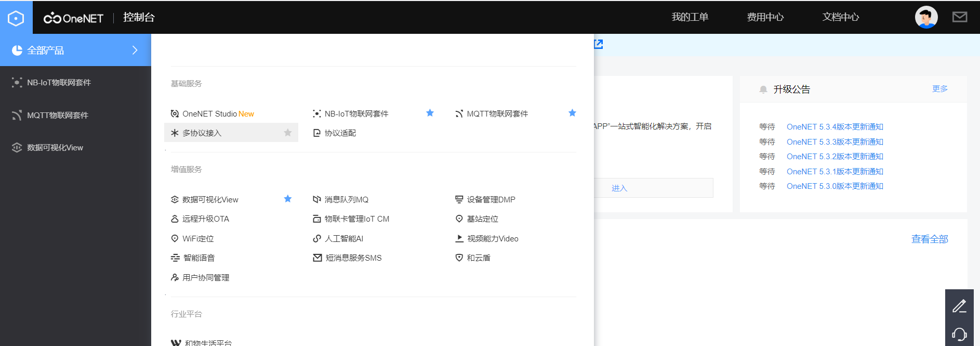Unfavorite NB-IoT物联网套件 with its blue star

430,113
